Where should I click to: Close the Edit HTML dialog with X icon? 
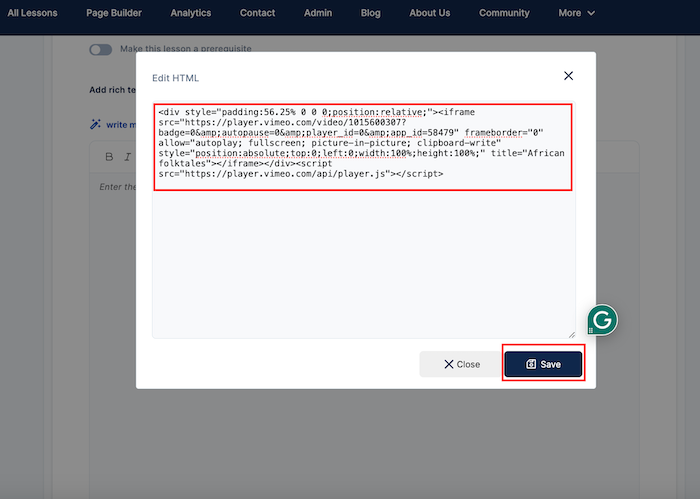tap(568, 76)
